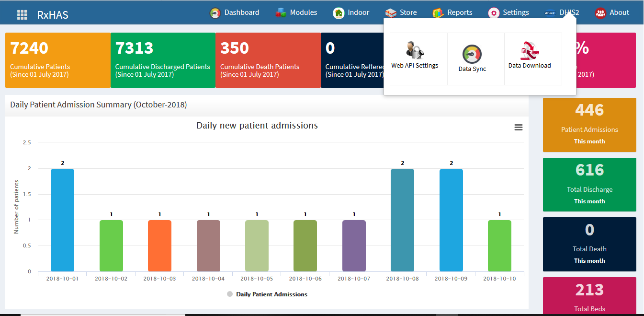Click the pale green bar for 2018-10-05
644x316 pixels.
point(257,246)
